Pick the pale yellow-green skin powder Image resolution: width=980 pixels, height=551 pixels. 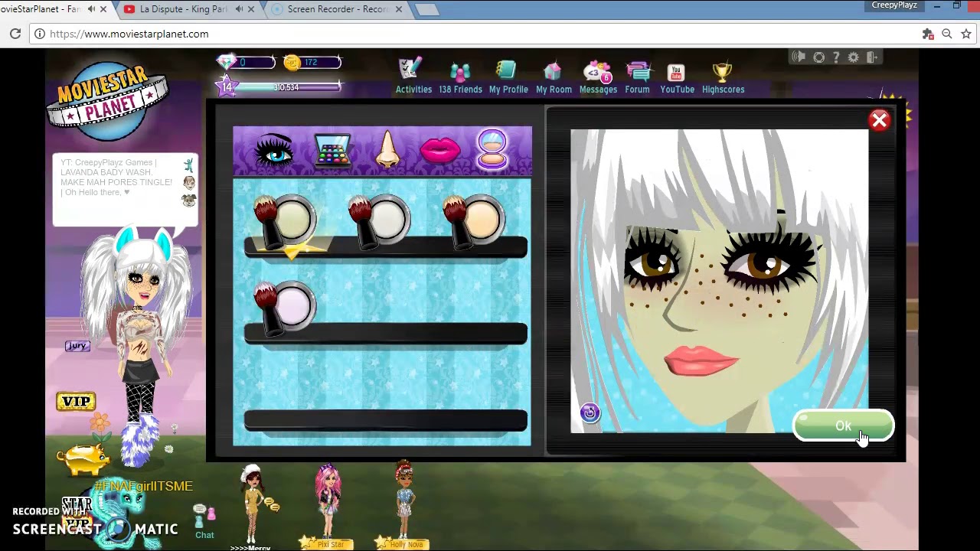coord(285,222)
